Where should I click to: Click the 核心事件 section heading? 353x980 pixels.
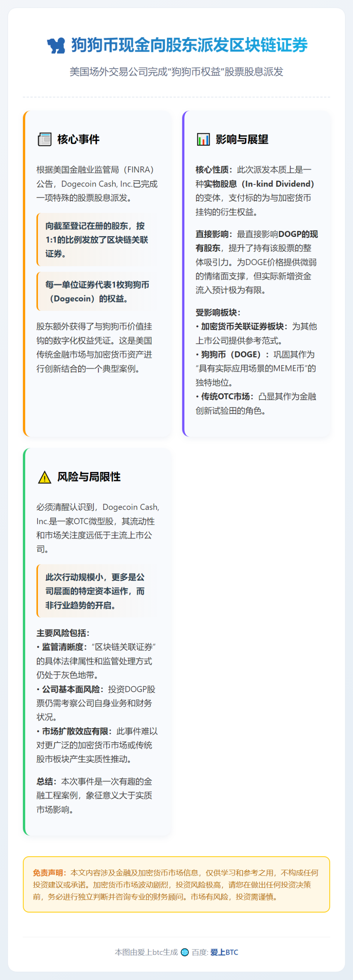coord(78,139)
